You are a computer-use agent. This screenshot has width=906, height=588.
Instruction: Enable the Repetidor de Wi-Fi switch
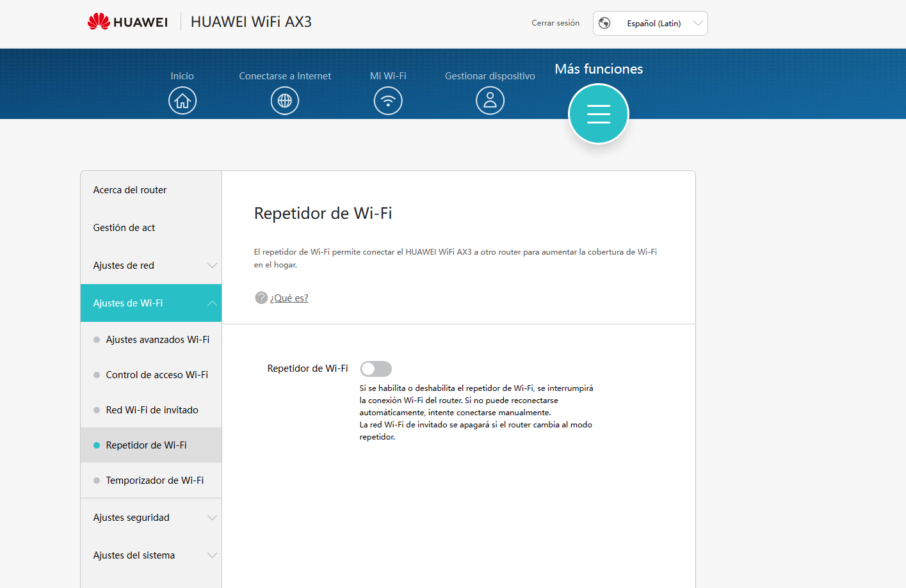pos(376,369)
